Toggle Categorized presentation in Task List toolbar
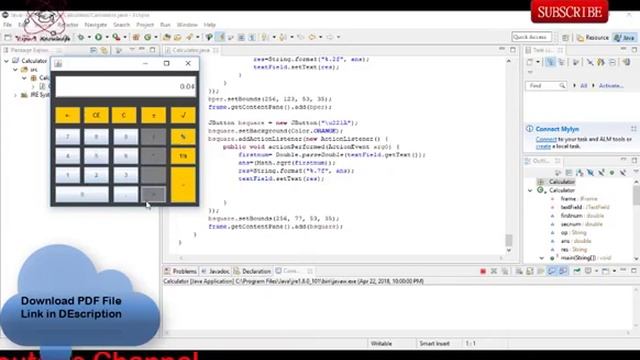Viewport: 640px width, 360px height. pyautogui.click(x=550, y=62)
